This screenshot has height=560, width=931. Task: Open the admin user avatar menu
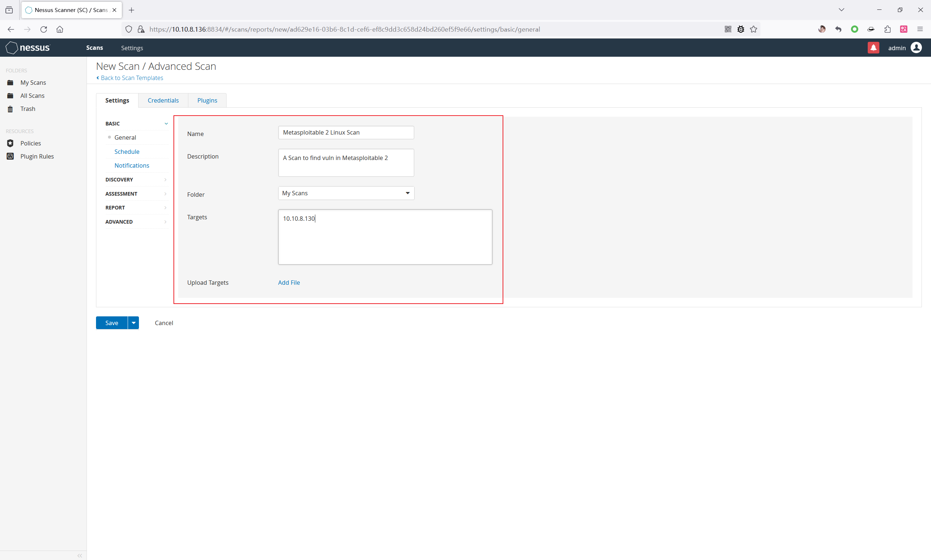coord(916,48)
